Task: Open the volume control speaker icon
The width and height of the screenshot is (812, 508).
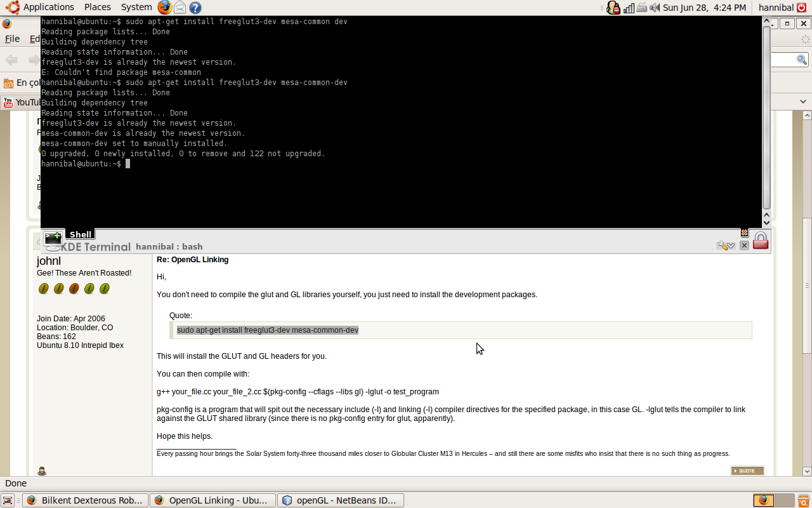Action: coord(654,8)
